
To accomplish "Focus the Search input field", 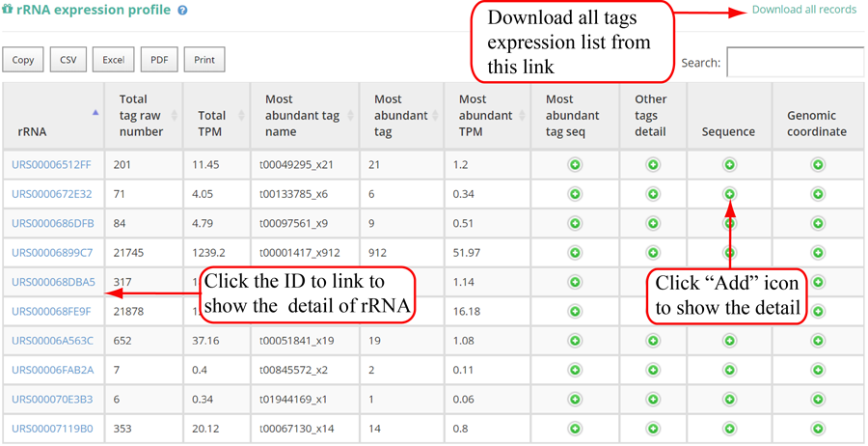I will tap(795, 63).
